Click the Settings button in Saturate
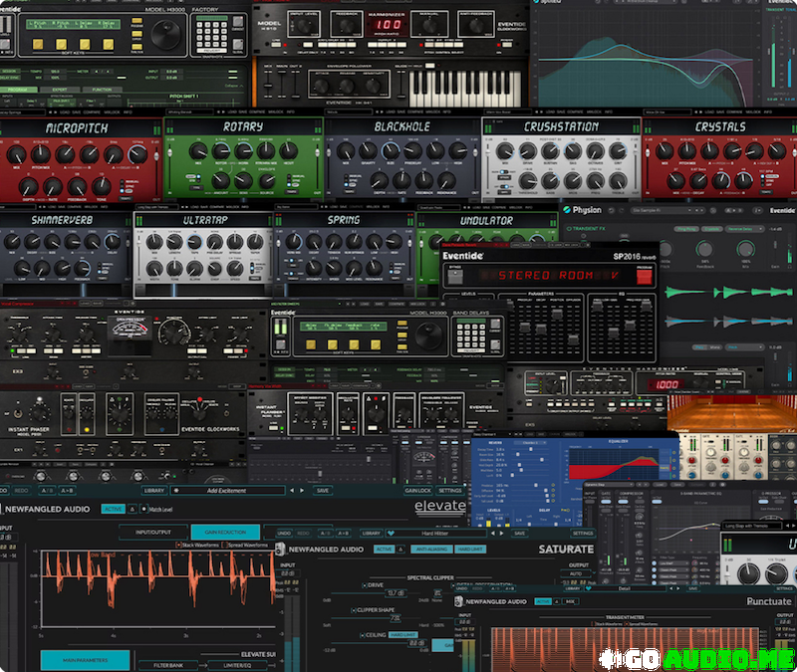Viewport: 797px width, 672px height. click(x=583, y=533)
